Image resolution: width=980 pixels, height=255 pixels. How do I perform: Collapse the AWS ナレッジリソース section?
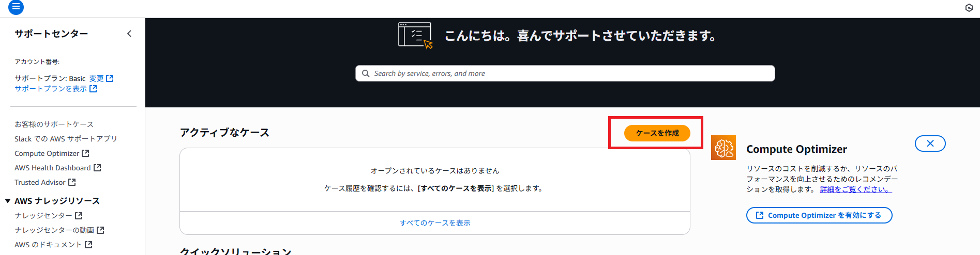(8, 201)
